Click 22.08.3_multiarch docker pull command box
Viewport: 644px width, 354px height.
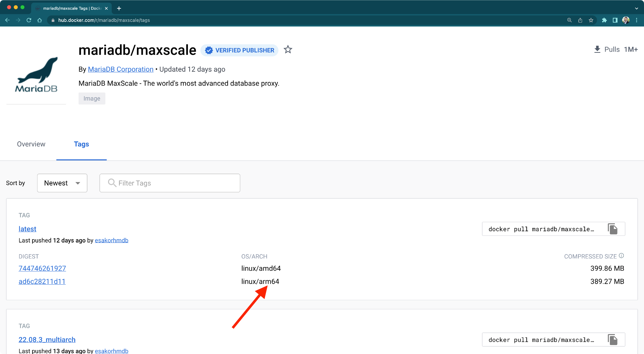point(554,340)
